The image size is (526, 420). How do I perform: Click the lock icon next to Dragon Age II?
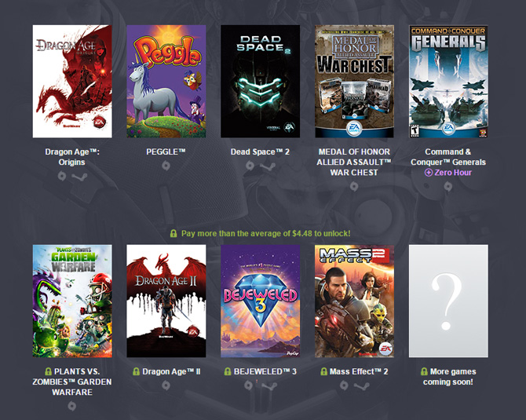136,371
